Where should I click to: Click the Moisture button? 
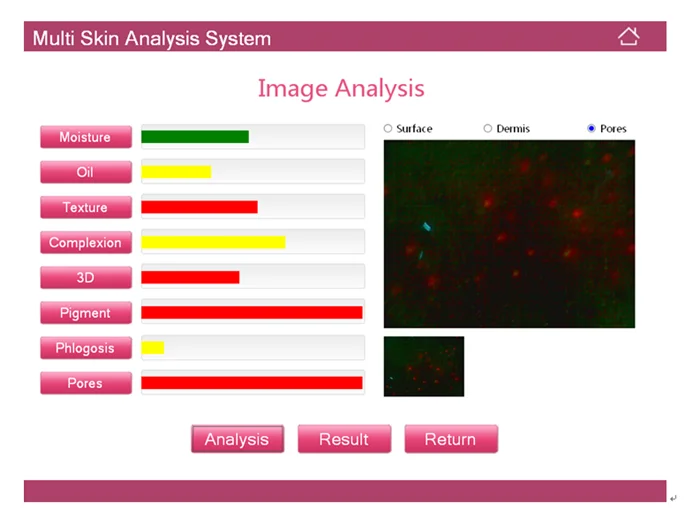(x=86, y=137)
